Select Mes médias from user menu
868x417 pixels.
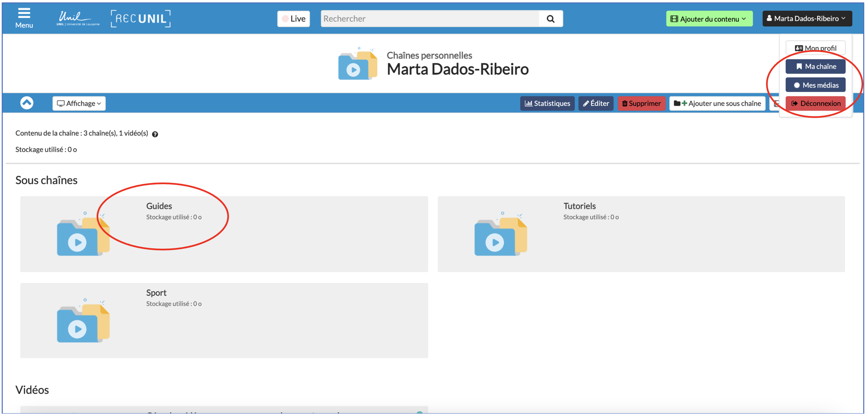(815, 85)
